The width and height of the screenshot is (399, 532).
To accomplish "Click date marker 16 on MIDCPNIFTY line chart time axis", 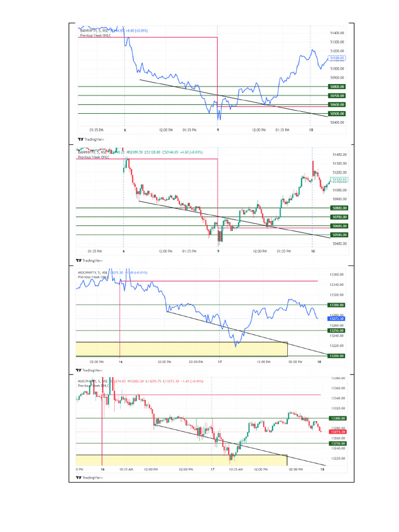I will 121,362.
